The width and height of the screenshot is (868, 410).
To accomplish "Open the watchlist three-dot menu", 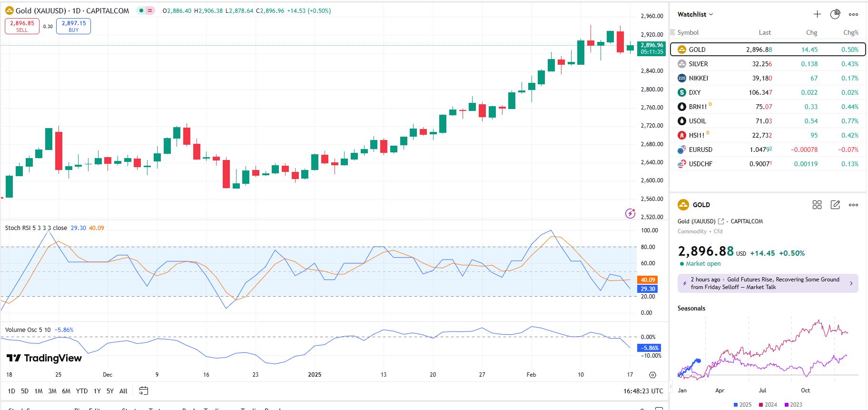I will [854, 14].
